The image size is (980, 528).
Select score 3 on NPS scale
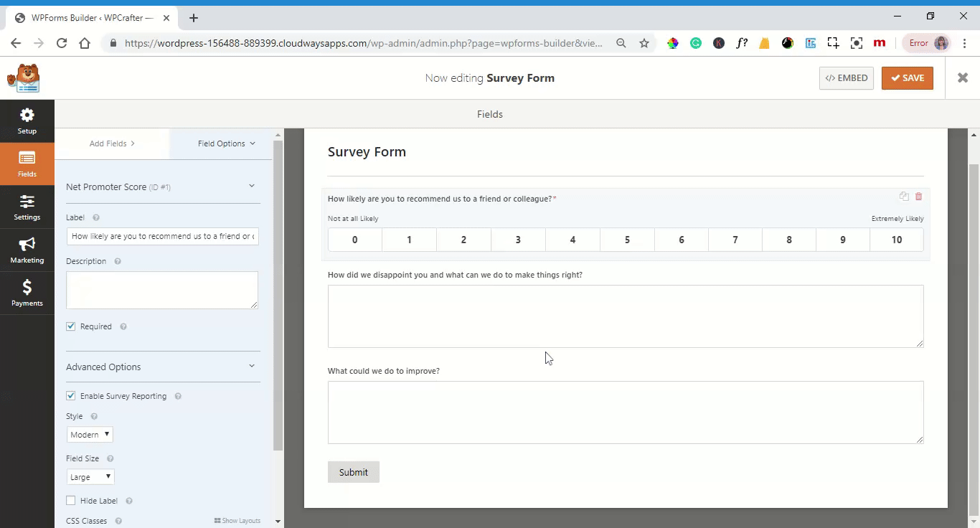tap(518, 240)
